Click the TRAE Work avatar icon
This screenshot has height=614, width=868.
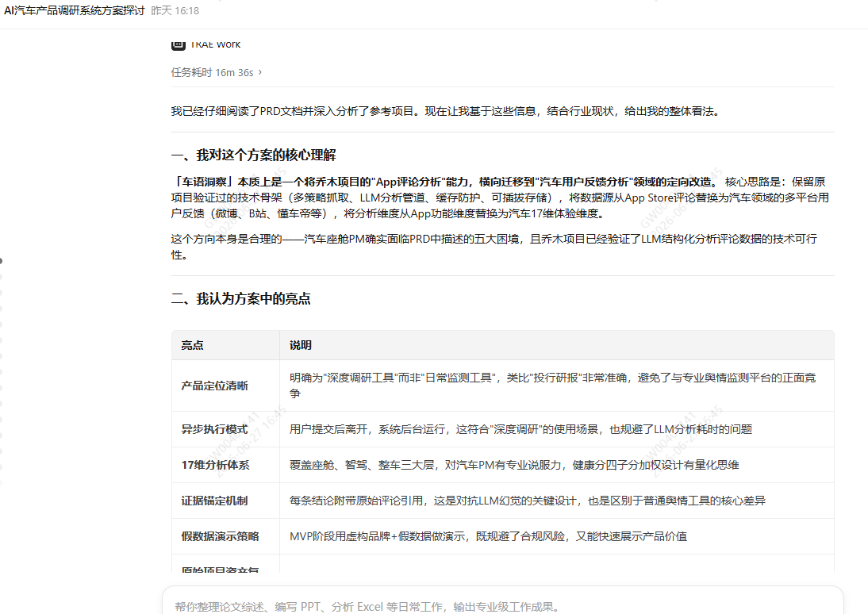(x=179, y=44)
